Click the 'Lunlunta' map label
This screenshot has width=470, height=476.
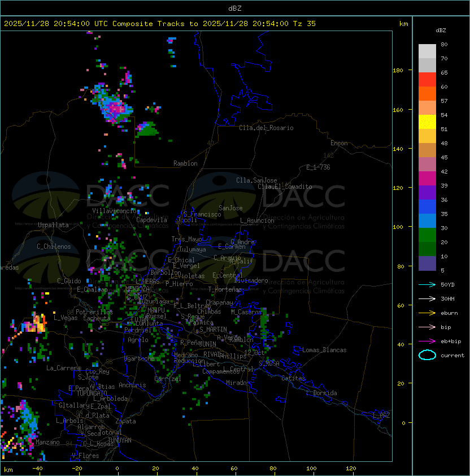click(149, 323)
